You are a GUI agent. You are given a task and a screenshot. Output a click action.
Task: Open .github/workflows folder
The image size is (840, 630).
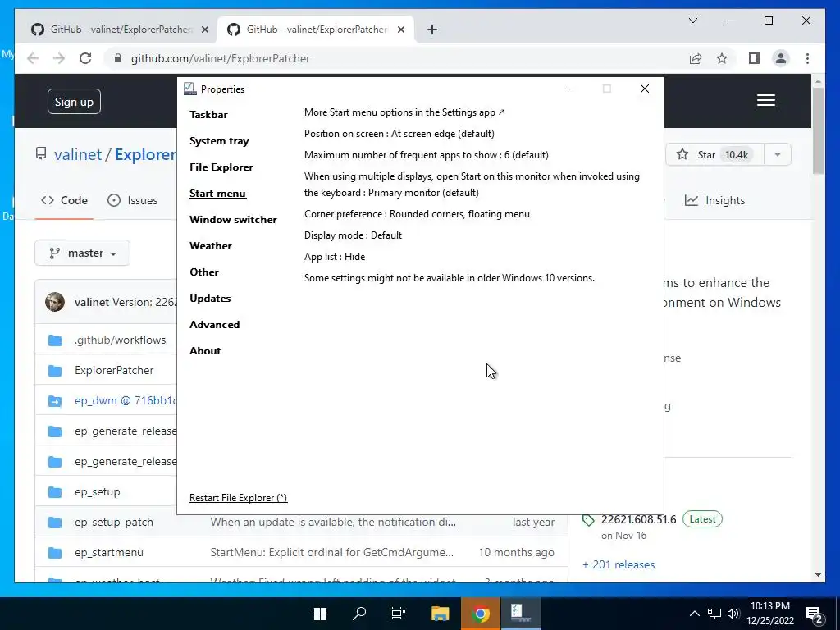120,340
